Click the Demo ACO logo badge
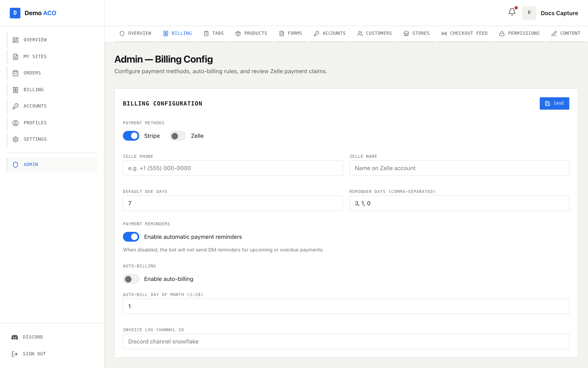The height and width of the screenshot is (368, 588). pyautogui.click(x=15, y=13)
